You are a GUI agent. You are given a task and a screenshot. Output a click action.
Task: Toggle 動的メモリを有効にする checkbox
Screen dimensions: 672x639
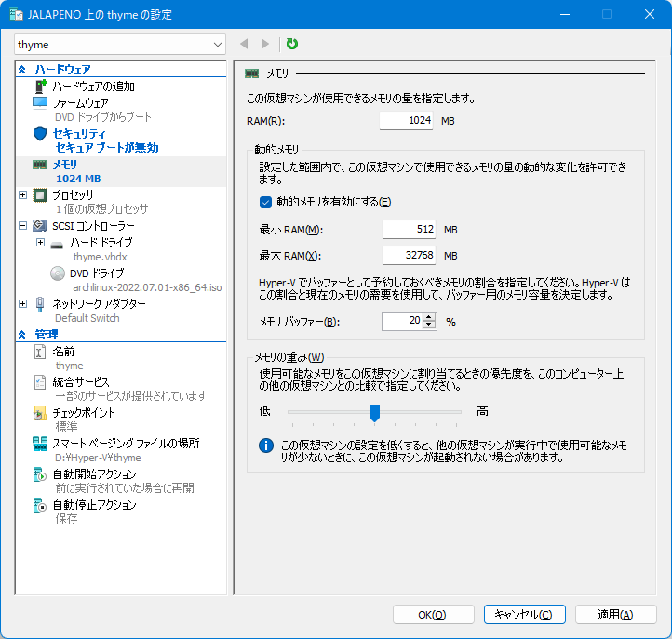[265, 202]
